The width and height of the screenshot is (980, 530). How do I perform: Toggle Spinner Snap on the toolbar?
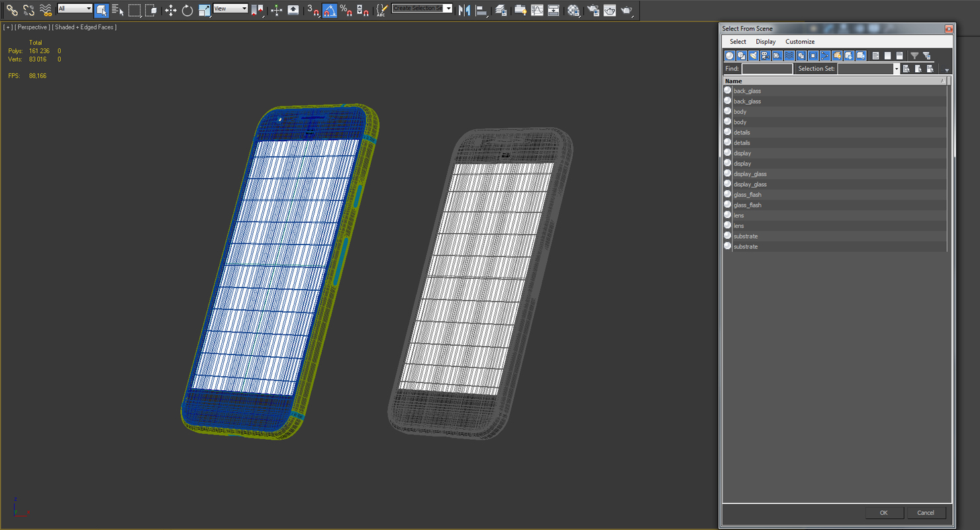363,10
